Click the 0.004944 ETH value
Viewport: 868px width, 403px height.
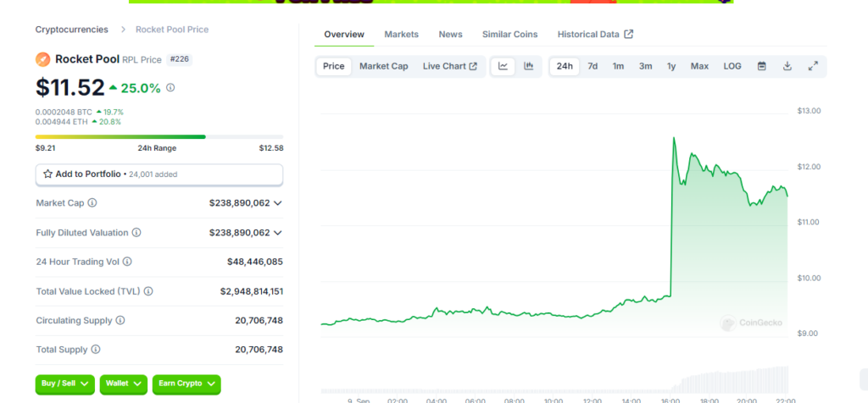tap(61, 122)
